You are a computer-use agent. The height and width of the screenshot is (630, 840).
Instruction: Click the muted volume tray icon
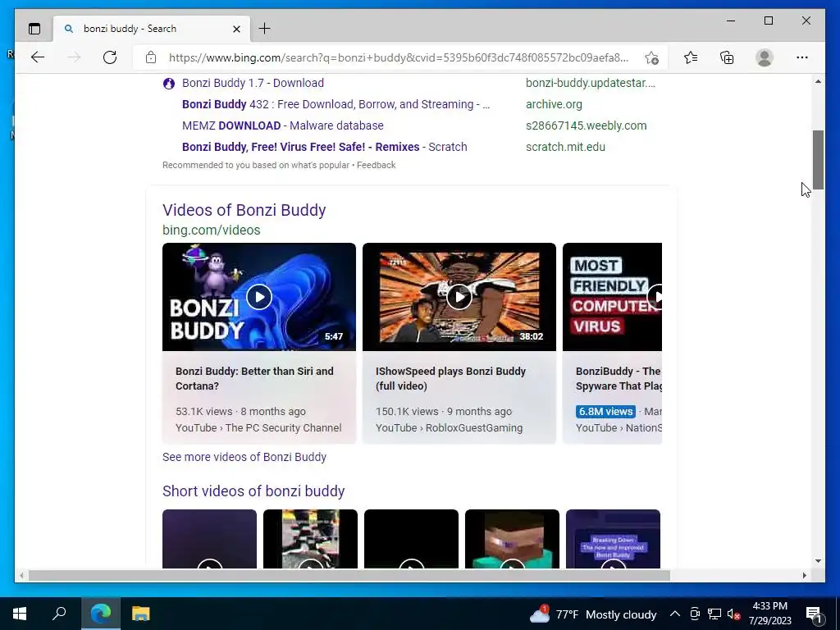click(x=733, y=614)
